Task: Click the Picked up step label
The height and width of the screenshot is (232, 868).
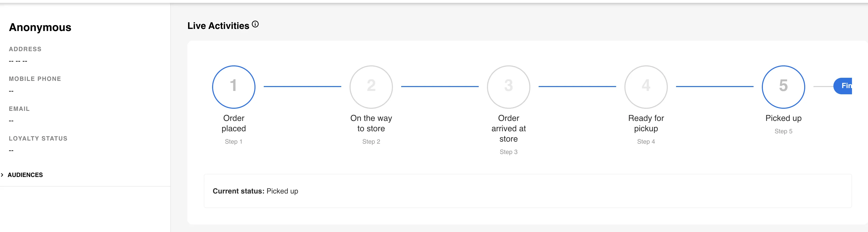Action: pyautogui.click(x=784, y=118)
